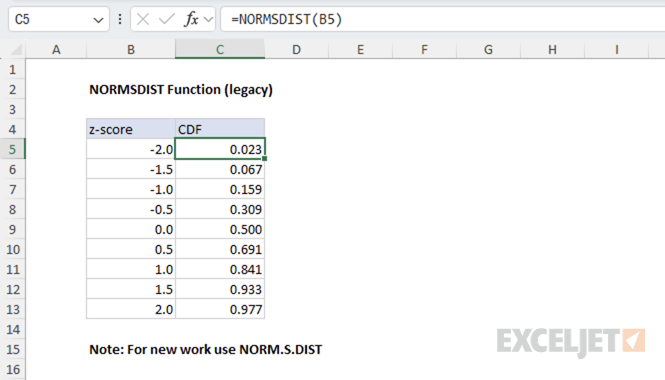Expand the Name Box dropdown arrow
The width and height of the screenshot is (665, 380).
point(98,20)
